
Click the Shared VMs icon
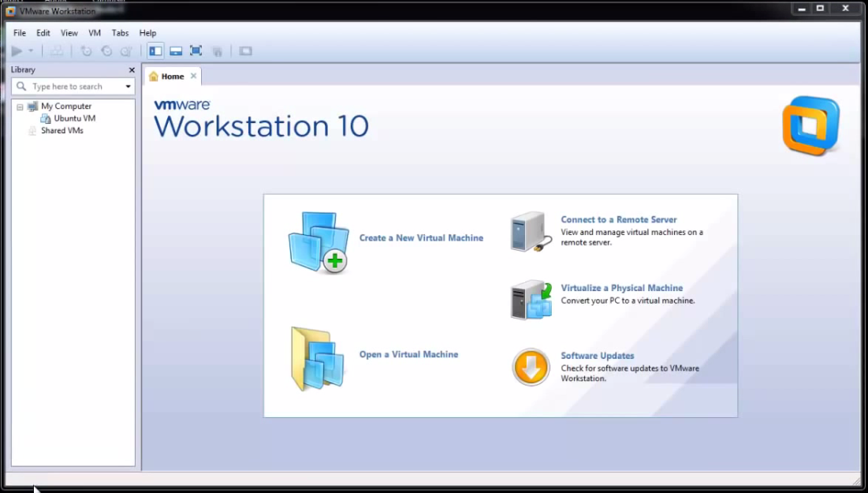click(32, 131)
